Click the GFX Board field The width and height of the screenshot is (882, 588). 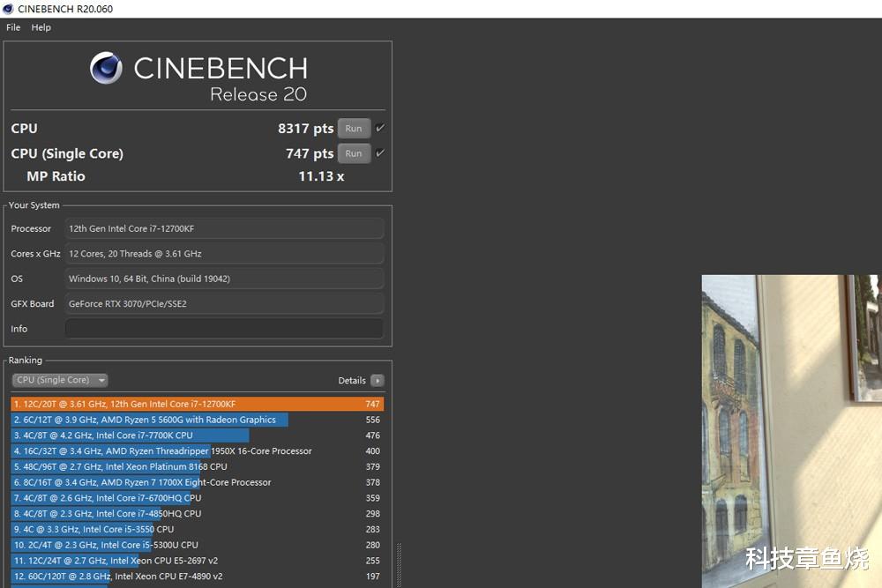(224, 303)
